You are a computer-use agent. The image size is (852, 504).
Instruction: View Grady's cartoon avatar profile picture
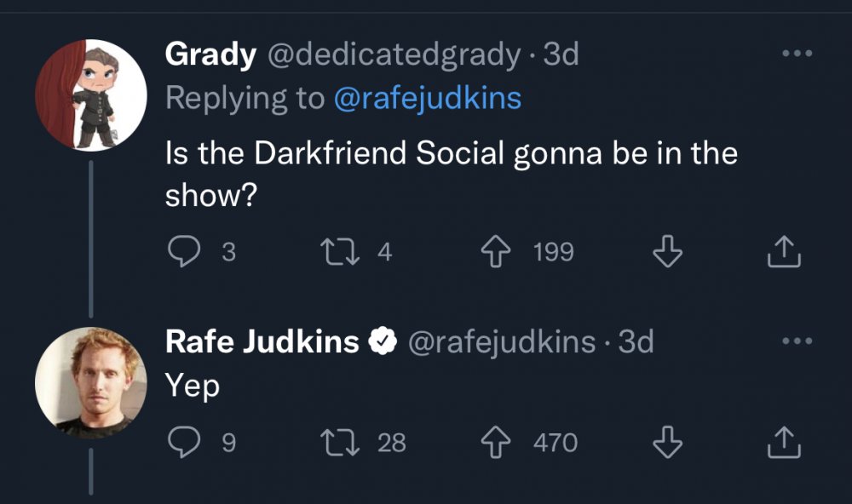[x=91, y=95]
